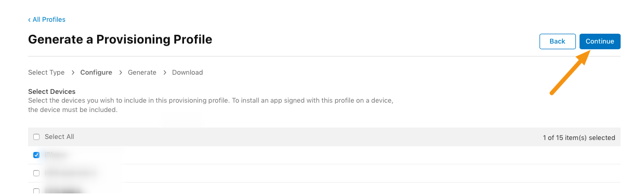Click chevron between Generate and Download
Screen dimensions: 644x196
164,73
